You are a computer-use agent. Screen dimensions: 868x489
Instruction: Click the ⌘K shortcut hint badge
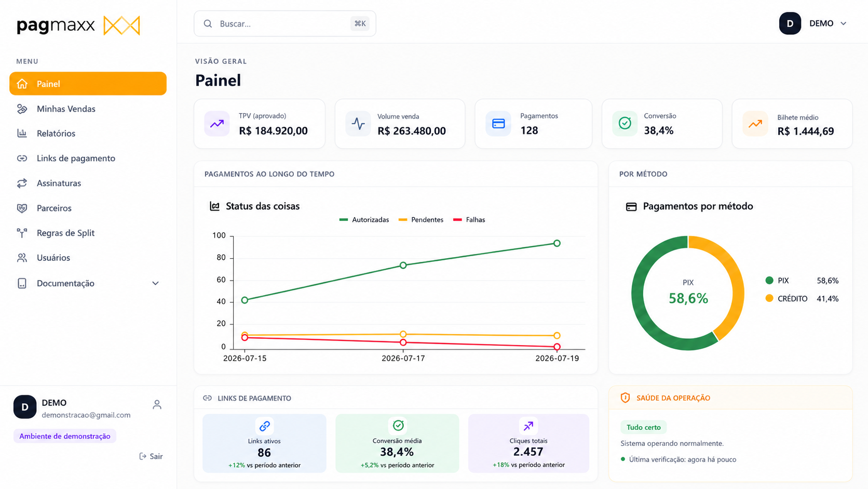[x=360, y=23]
